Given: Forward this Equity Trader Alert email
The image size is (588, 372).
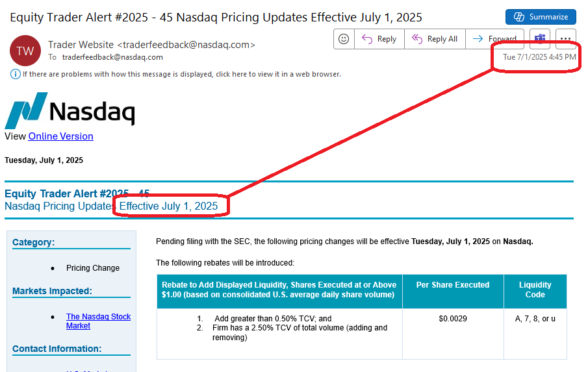Looking at the screenshot, I should pos(494,39).
